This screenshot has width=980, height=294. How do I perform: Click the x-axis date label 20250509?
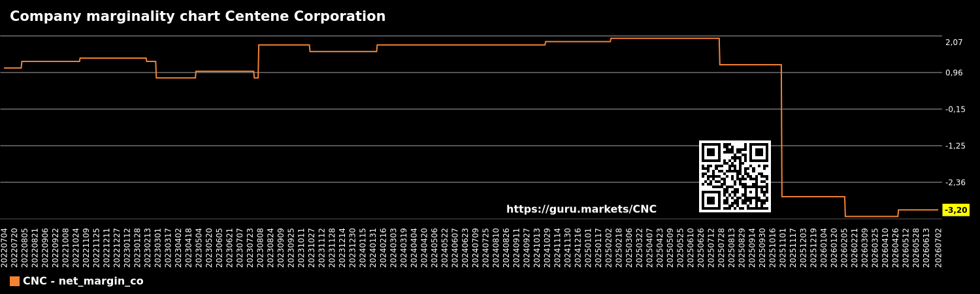coord(670,248)
